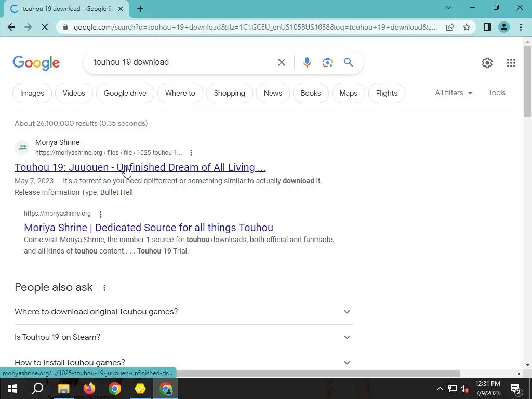Open Touhou 19: Juuouen result link
Image resolution: width=532 pixels, height=399 pixels.
click(x=140, y=167)
